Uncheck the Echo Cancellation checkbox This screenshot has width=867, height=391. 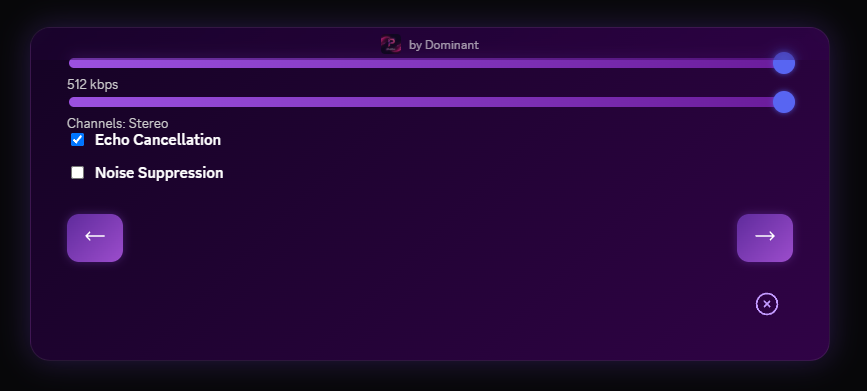click(x=77, y=140)
